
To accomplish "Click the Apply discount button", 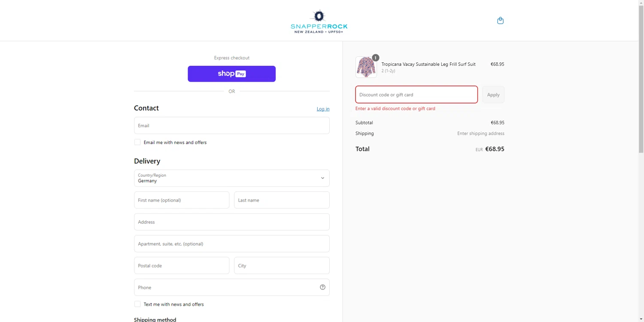I will click(x=493, y=95).
